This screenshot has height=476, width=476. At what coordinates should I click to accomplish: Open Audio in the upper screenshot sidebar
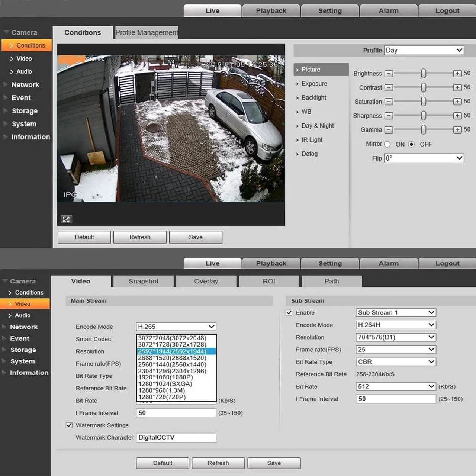[x=24, y=71]
